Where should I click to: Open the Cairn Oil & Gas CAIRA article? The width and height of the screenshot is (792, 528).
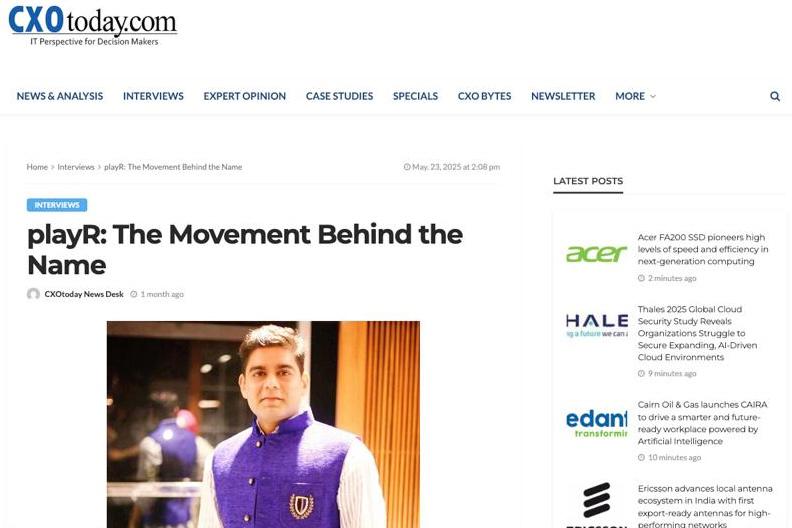(702, 423)
